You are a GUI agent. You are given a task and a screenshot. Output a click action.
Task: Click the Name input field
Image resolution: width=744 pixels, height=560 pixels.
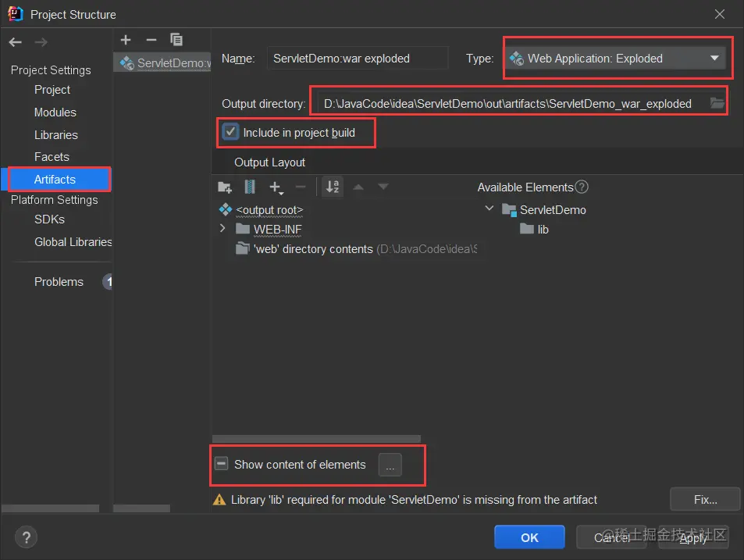click(x=358, y=59)
